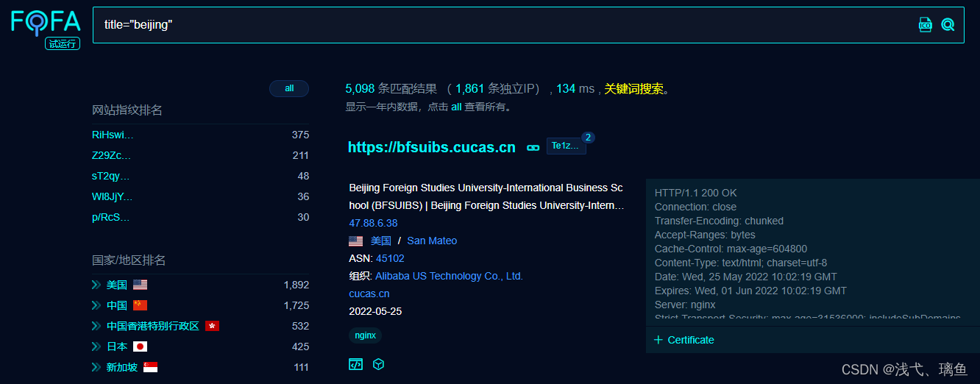Click 中国 in country ranking list

point(116,305)
